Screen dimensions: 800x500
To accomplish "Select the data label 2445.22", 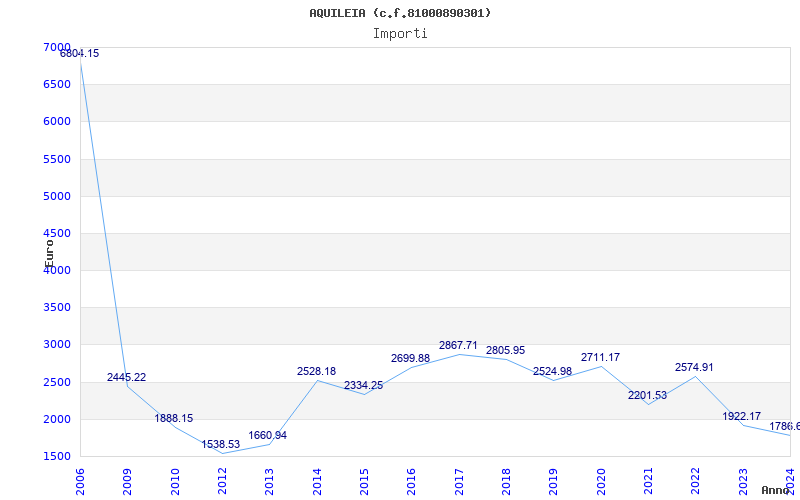I will pyautogui.click(x=127, y=378).
